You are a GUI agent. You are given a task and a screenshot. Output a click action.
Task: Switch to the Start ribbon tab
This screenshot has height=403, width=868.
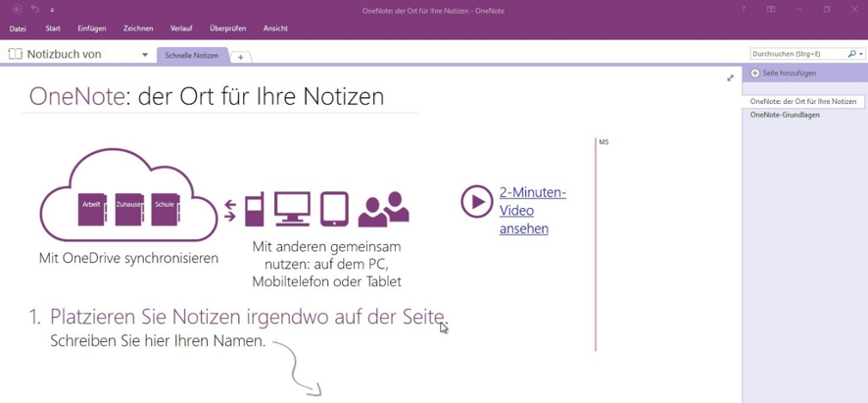53,28
